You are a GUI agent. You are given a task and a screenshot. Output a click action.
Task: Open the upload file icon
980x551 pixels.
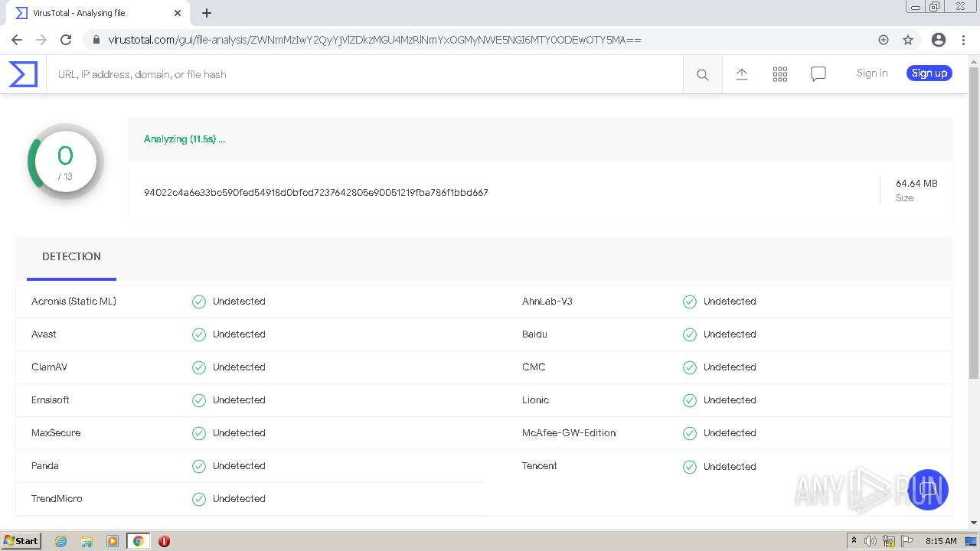(x=742, y=74)
